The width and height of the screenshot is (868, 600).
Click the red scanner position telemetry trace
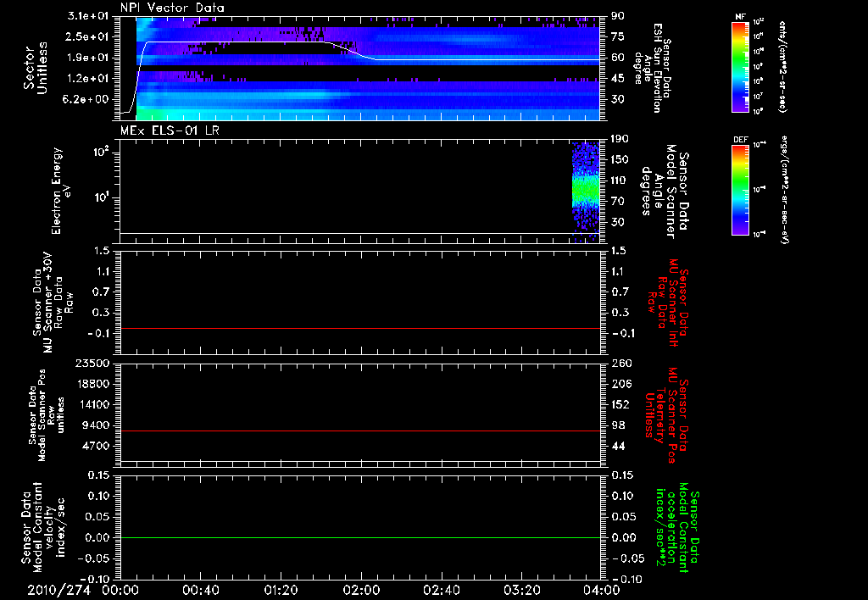tap(360, 431)
